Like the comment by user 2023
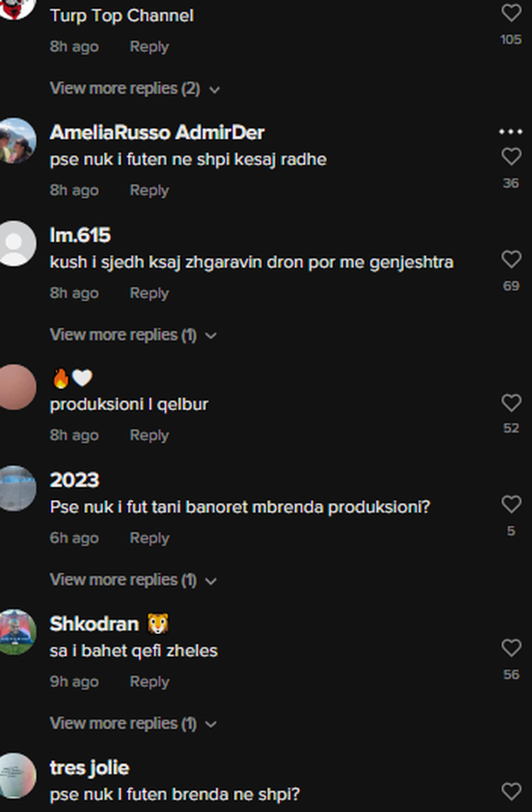This screenshot has height=812, width=532. pyautogui.click(x=510, y=504)
